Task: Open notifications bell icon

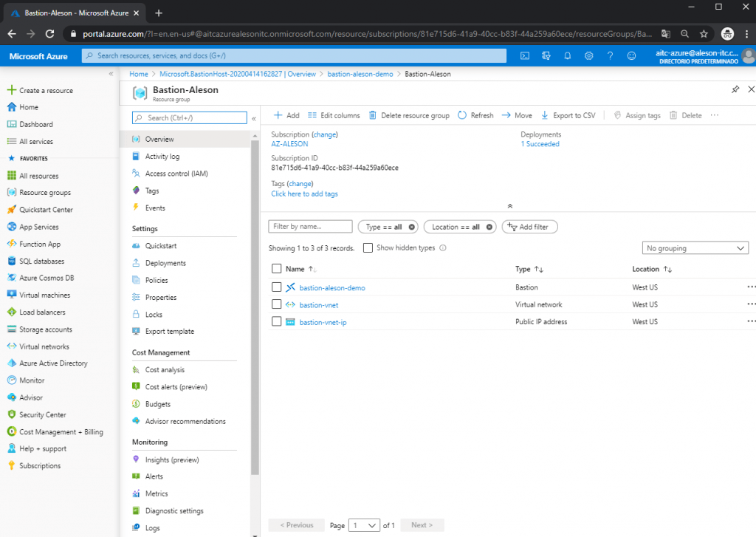Action: pos(568,56)
